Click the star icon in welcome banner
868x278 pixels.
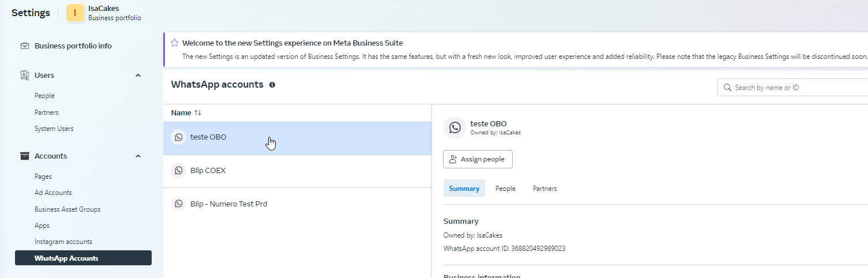[x=174, y=43]
